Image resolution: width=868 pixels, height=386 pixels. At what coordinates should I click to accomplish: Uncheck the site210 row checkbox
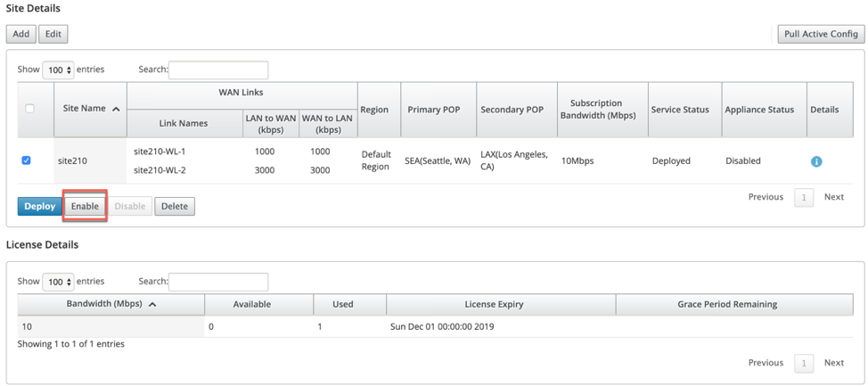pyautogui.click(x=26, y=160)
